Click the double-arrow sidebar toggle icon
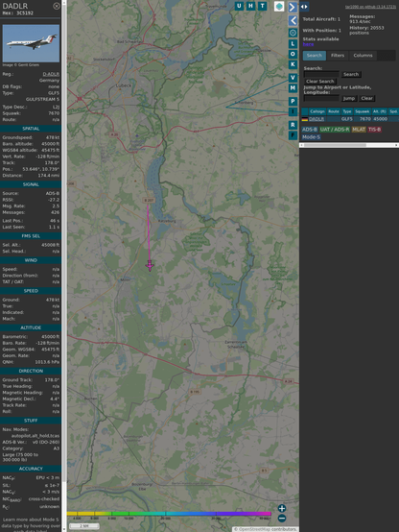 coord(304,7)
